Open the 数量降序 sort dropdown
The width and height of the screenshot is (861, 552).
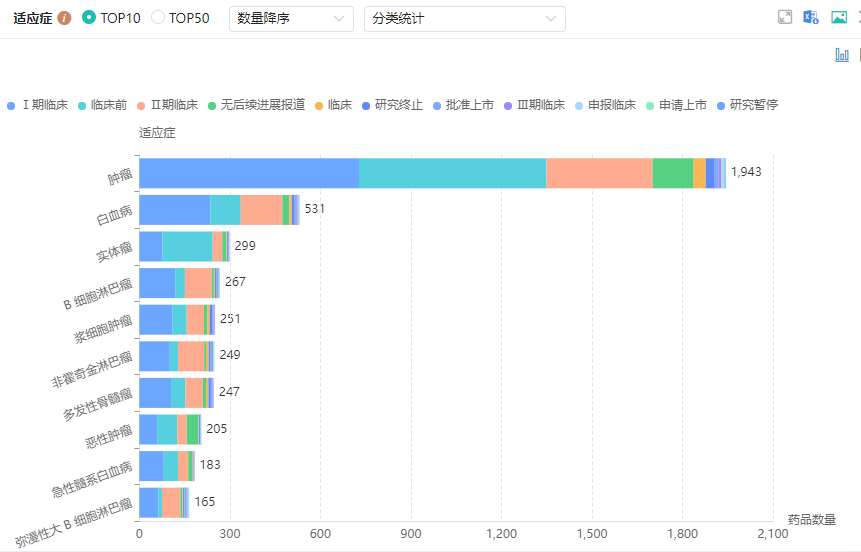(x=291, y=19)
